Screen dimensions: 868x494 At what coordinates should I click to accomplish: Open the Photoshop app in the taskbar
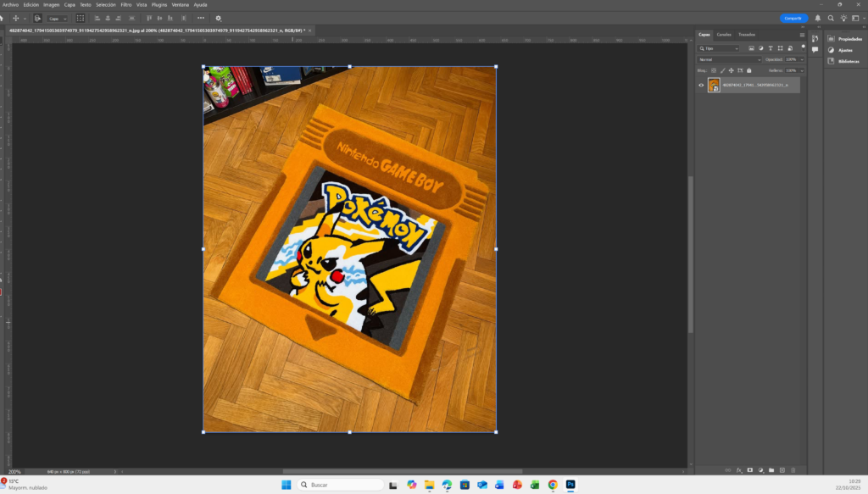pyautogui.click(x=570, y=485)
